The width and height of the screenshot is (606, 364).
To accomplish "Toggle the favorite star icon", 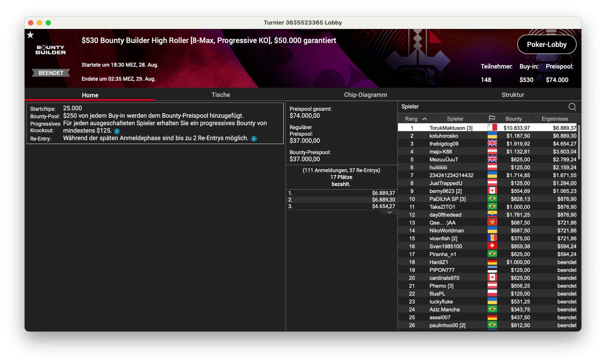I will 31,35.
